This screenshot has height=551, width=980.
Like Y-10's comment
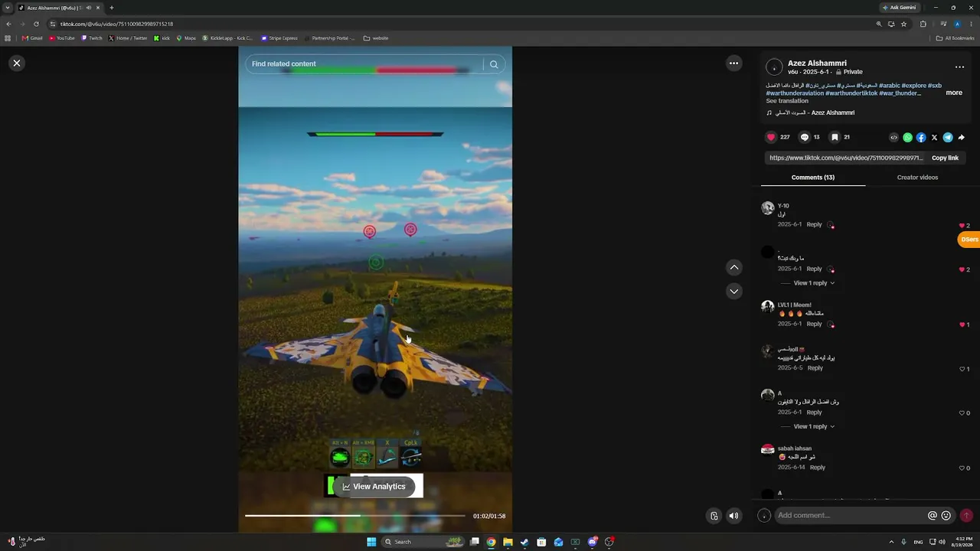962,226
